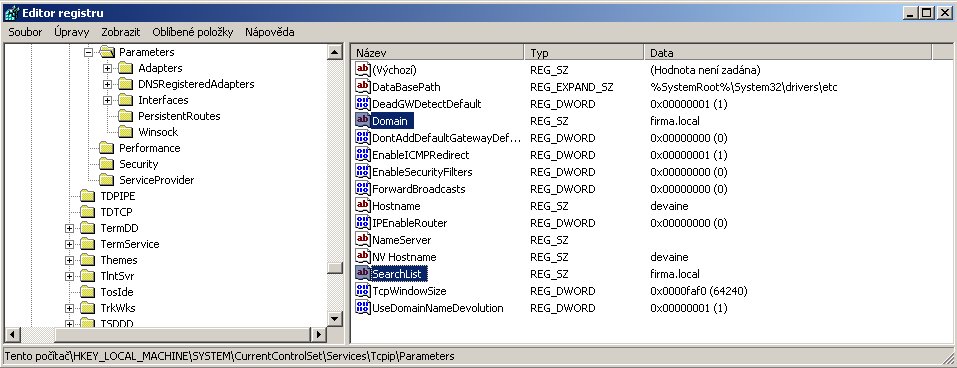Click the TcpWindowSize DWORD icon

(x=363, y=291)
